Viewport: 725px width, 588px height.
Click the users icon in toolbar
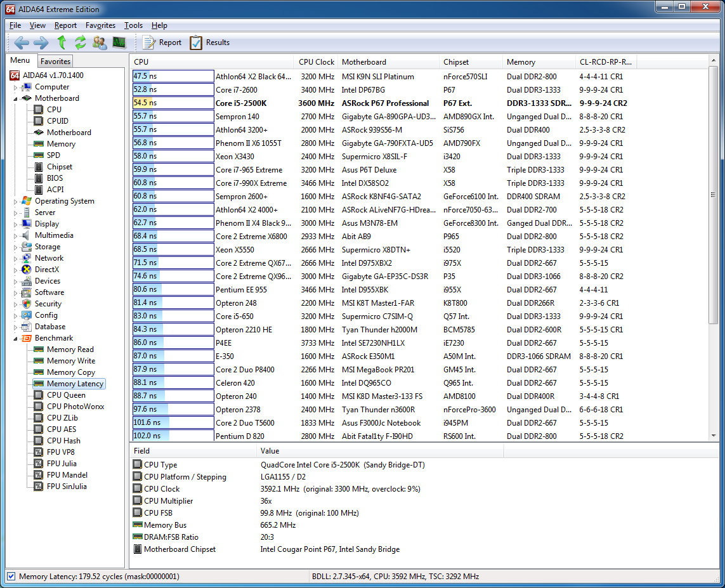click(x=100, y=42)
